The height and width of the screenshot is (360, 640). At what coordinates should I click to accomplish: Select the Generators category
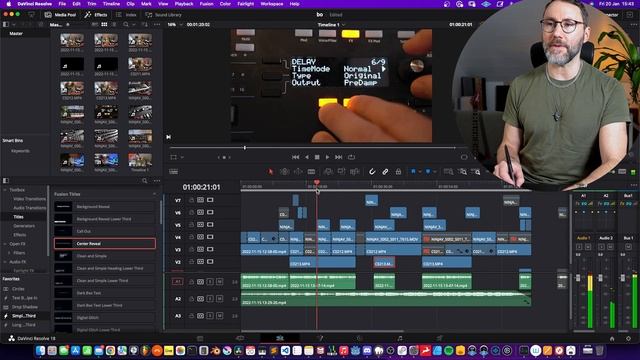[24, 226]
